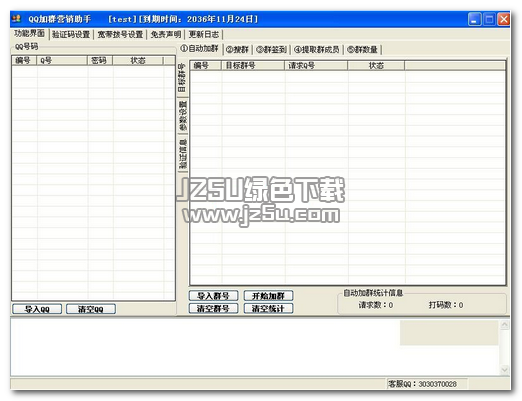Image resolution: width=522 pixels, height=401 pixels.
Task: Click the QQ号码 panel label
Action: point(27,47)
